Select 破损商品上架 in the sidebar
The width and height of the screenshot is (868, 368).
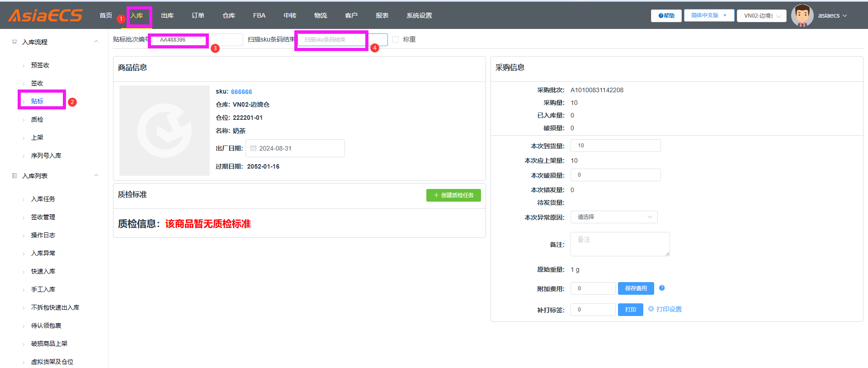(x=49, y=344)
